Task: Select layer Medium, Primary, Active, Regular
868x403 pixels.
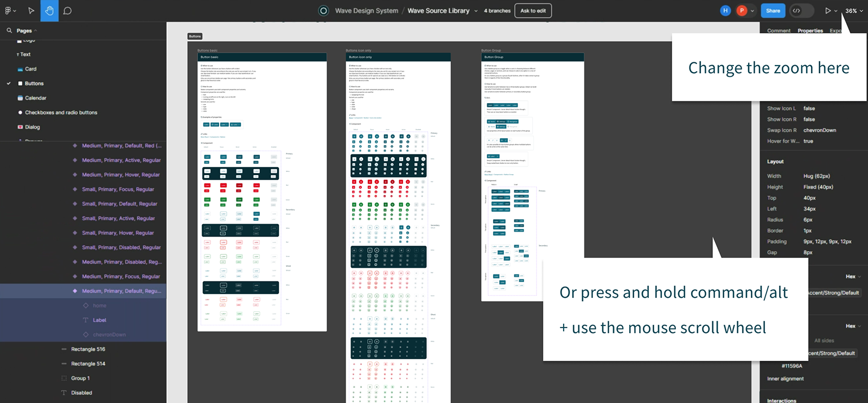Action: coord(121,161)
